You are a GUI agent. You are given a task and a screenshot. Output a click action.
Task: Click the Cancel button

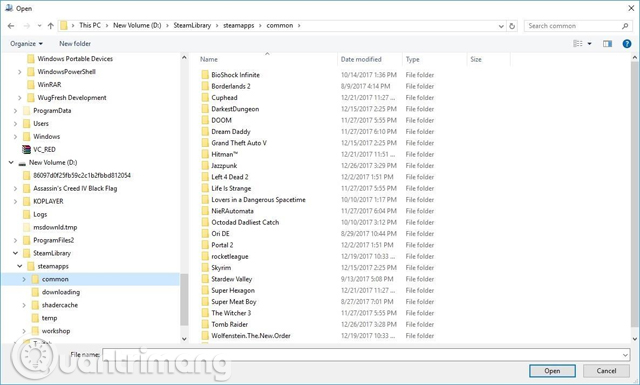coord(606,371)
